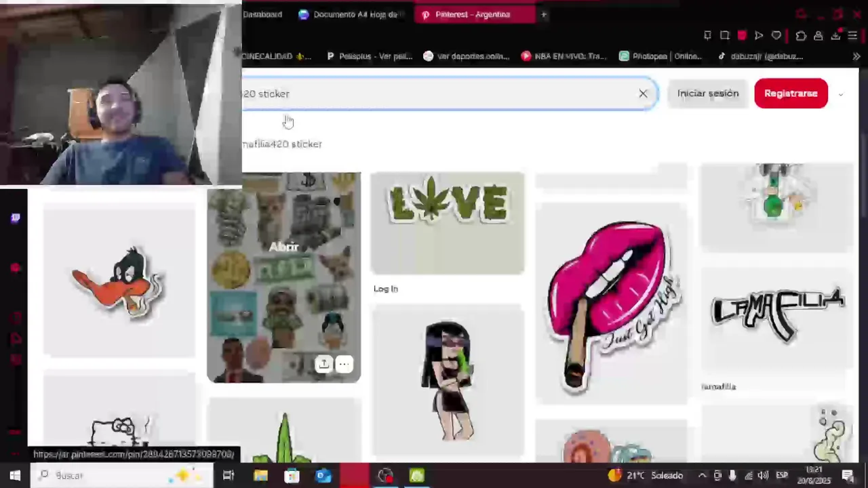
Task: Open the three-dots menu on money collage pin
Action: [344, 364]
